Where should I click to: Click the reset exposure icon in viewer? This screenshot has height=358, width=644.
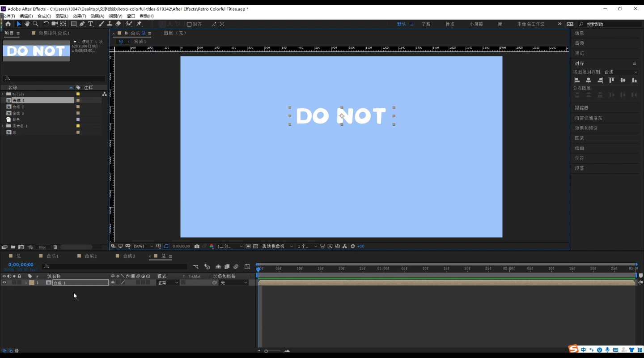tap(353, 247)
